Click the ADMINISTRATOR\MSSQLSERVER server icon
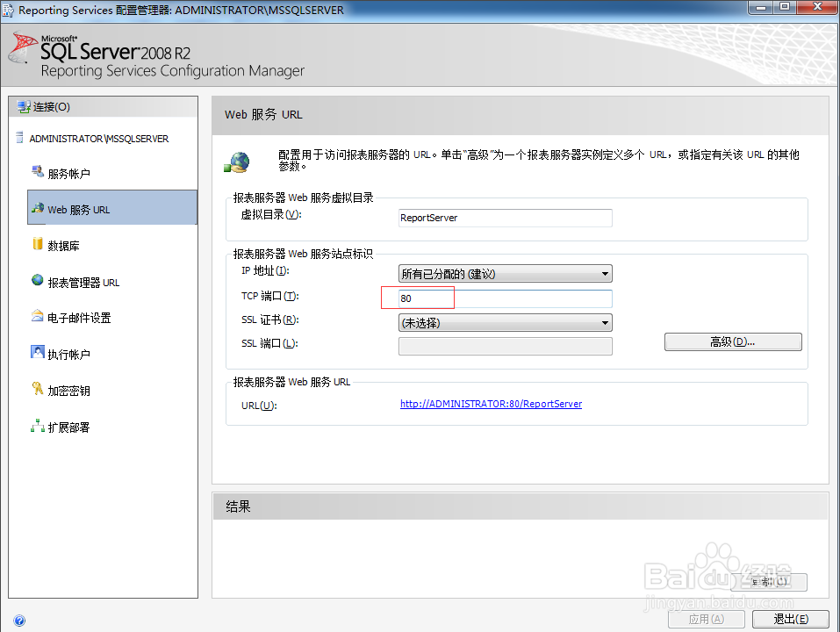 pos(20,138)
